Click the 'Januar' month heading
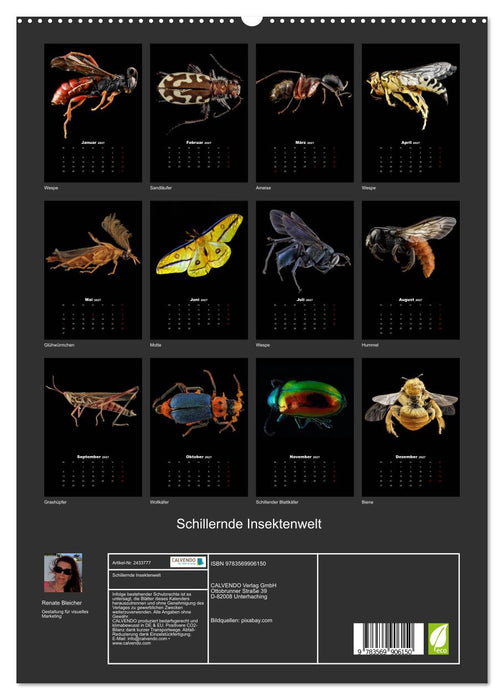The width and height of the screenshot is (504, 700). coord(89,142)
